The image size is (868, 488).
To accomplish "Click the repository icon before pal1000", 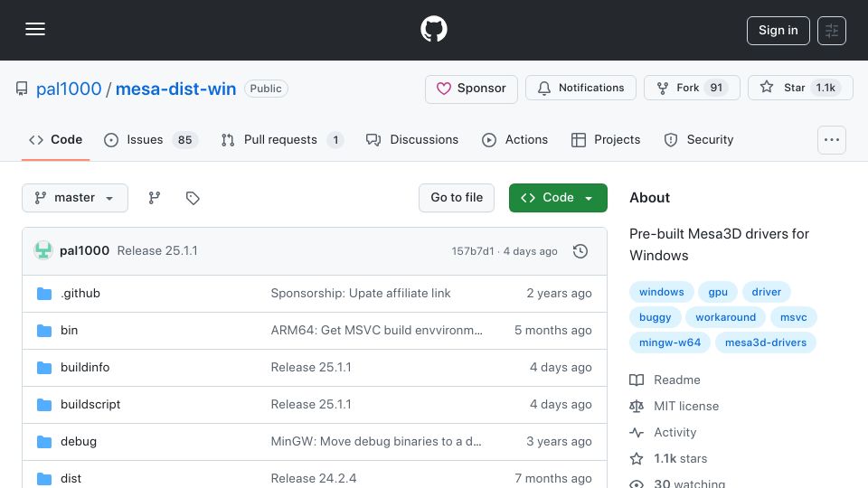I will 22,89.
